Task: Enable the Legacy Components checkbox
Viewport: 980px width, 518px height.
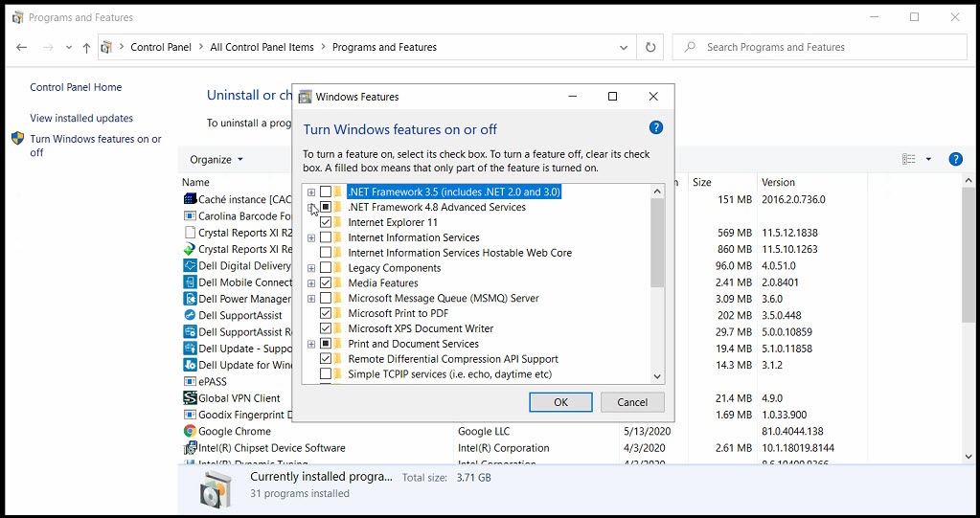Action: (x=326, y=267)
